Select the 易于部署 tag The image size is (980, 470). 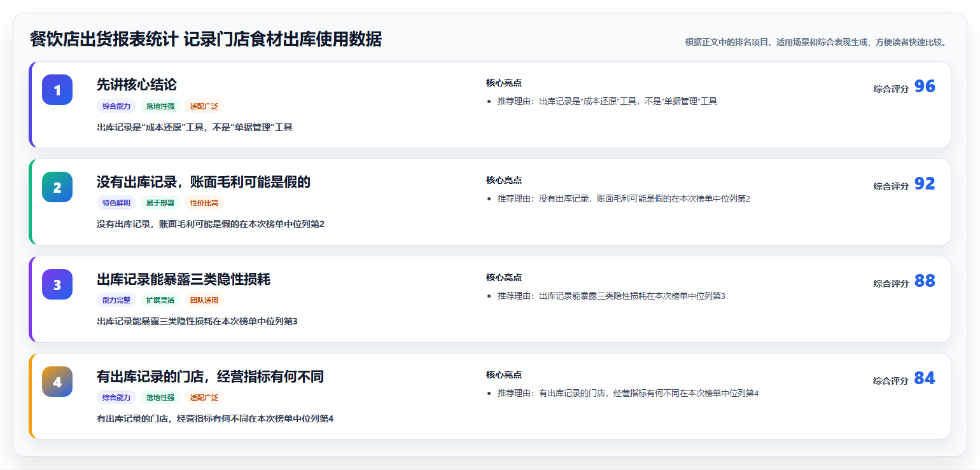160,203
